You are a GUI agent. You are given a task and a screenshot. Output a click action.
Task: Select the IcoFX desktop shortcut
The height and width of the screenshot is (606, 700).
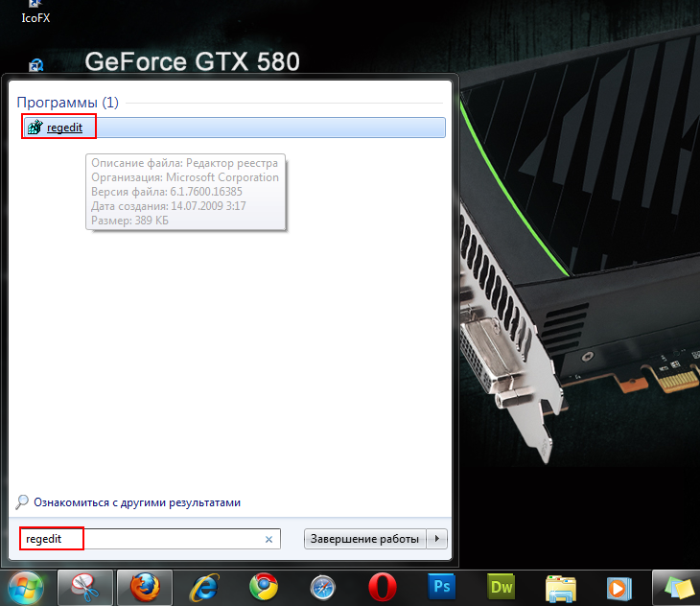click(x=35, y=12)
